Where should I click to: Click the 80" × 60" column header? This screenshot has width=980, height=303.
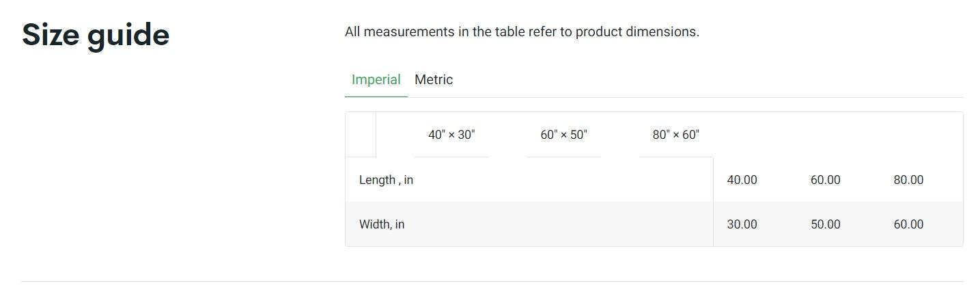coord(676,135)
